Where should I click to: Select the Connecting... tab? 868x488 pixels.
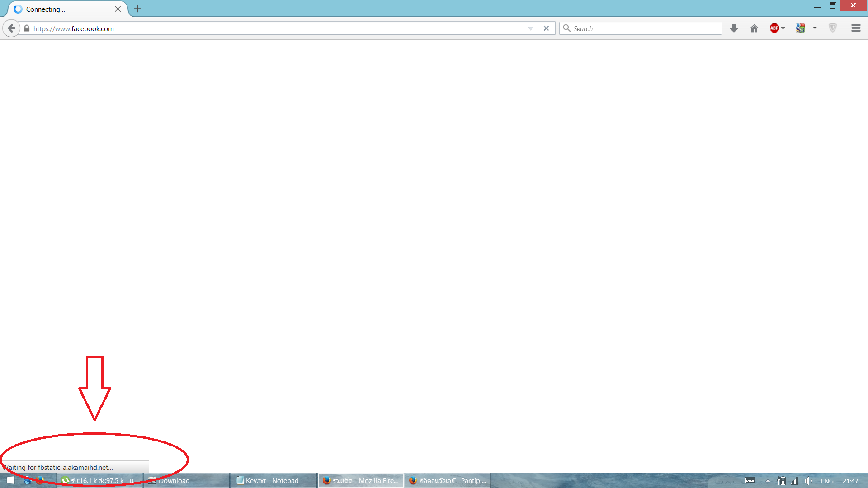tap(68, 9)
